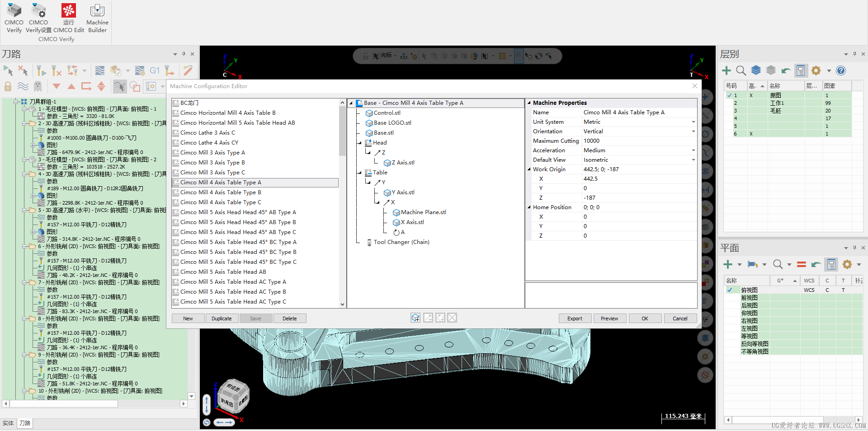Toggle toolpath display wavy lines icon
This screenshot has width=868, height=431.
(x=23, y=86)
